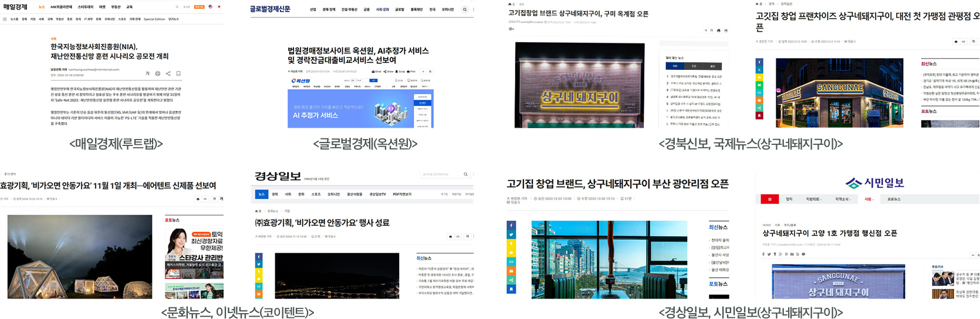The height and width of the screenshot is (319, 980).
Task: Click the 경상일보 logo
Action: click(278, 176)
